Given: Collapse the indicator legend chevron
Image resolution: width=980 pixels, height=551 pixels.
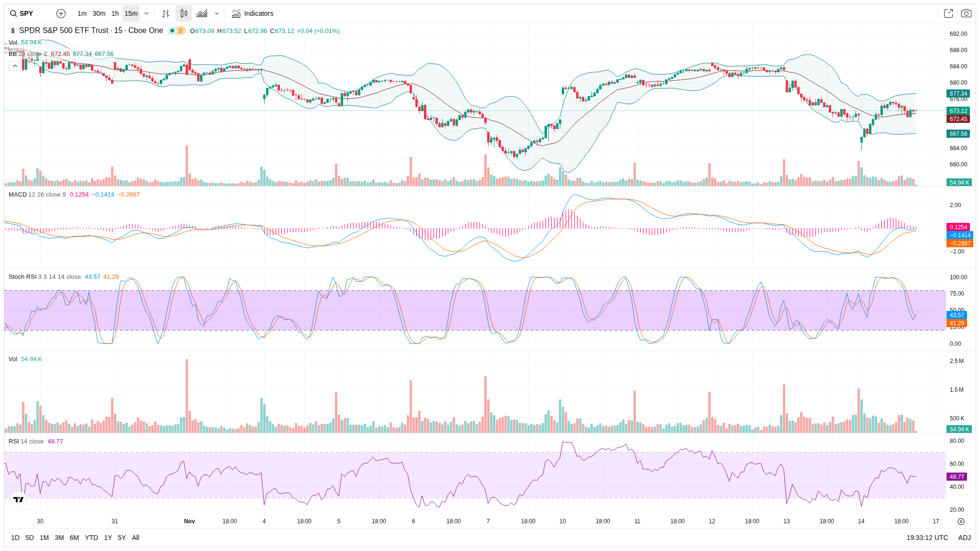Looking at the screenshot, I should [x=15, y=66].
